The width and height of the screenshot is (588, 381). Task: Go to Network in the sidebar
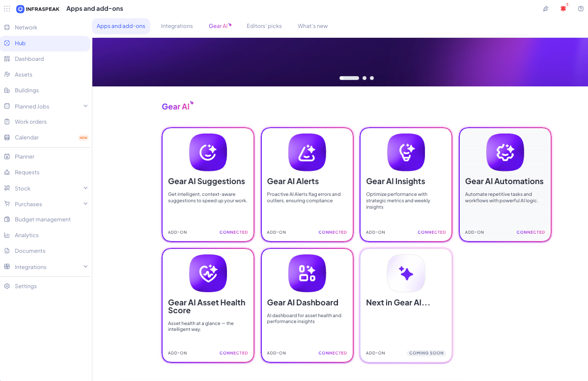pos(26,27)
